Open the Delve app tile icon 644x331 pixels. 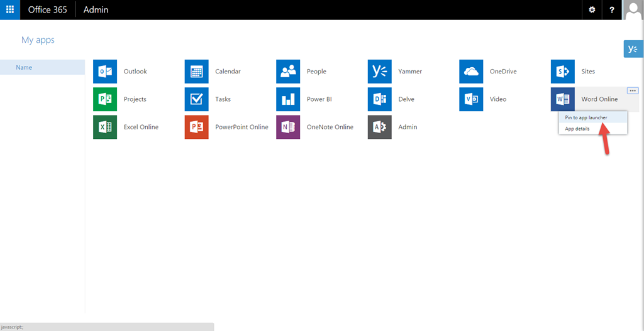(380, 99)
